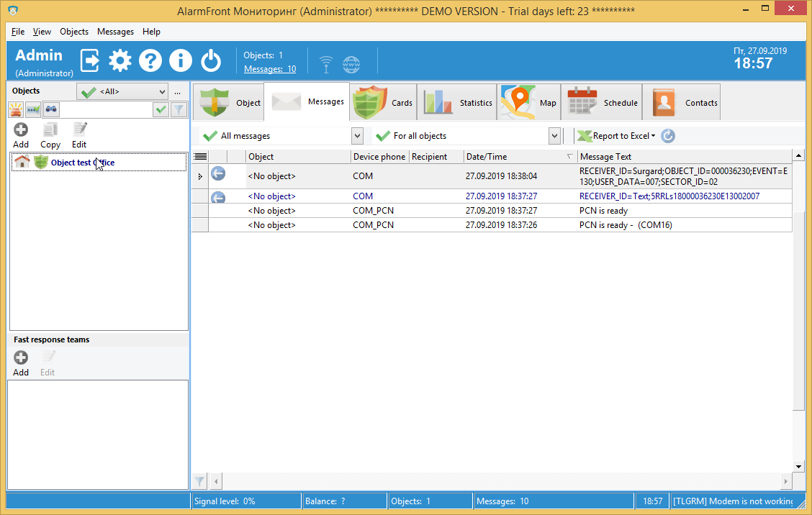
Task: Click scroll down arrow of messages list
Action: [798, 466]
